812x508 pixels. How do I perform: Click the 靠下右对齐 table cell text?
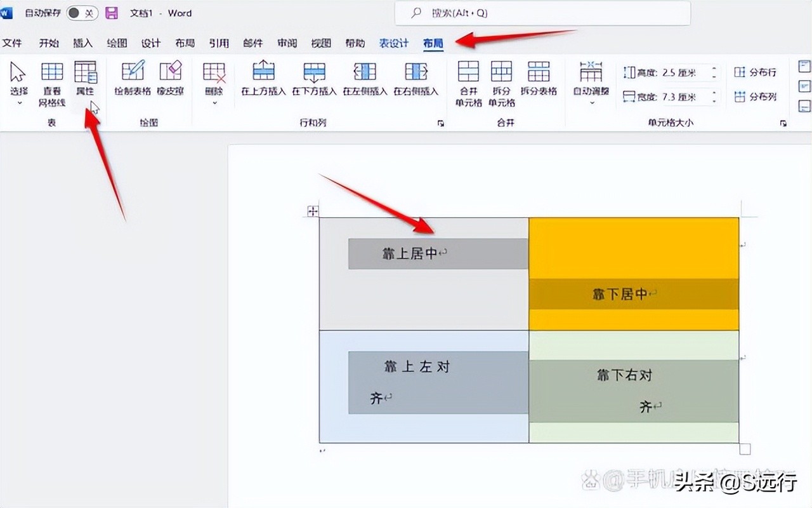click(x=625, y=391)
